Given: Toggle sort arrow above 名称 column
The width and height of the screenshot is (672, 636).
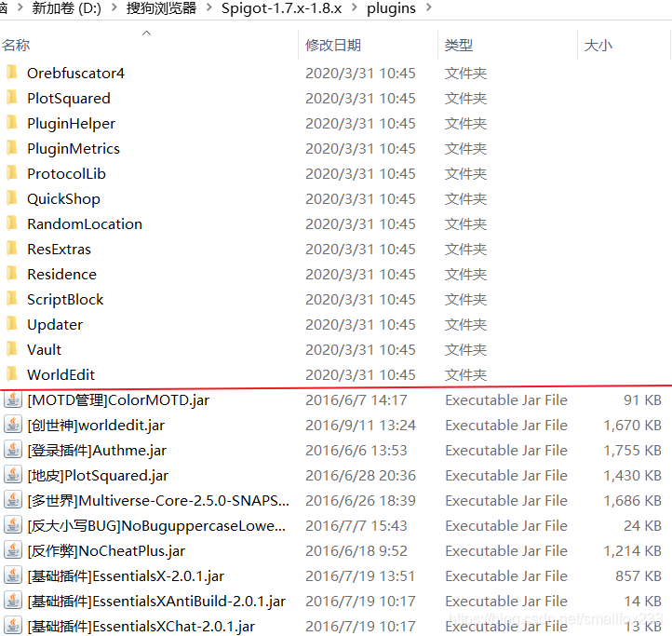Looking at the screenshot, I should 146,33.
